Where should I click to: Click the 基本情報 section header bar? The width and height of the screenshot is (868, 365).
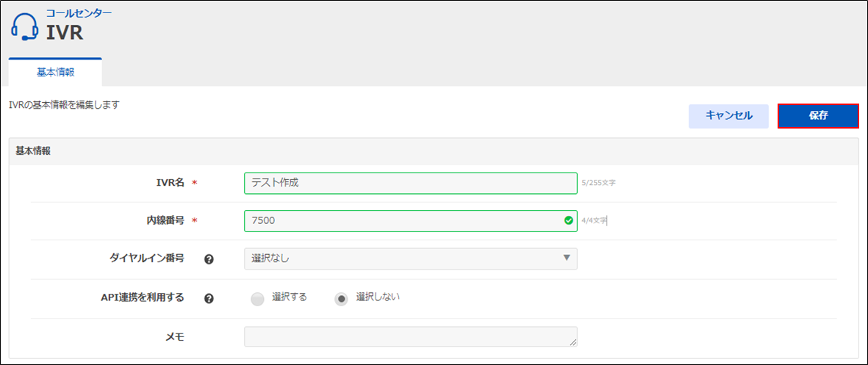tap(433, 151)
